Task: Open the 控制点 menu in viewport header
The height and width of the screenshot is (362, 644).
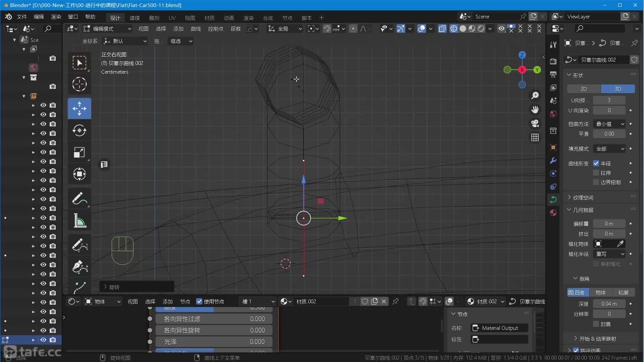Action: pyautogui.click(x=216, y=29)
